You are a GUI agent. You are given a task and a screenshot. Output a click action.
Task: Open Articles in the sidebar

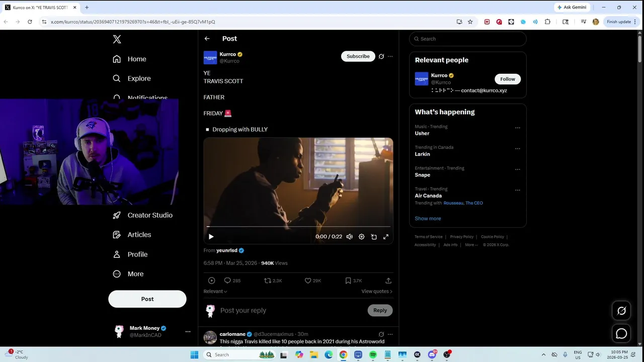(132, 235)
